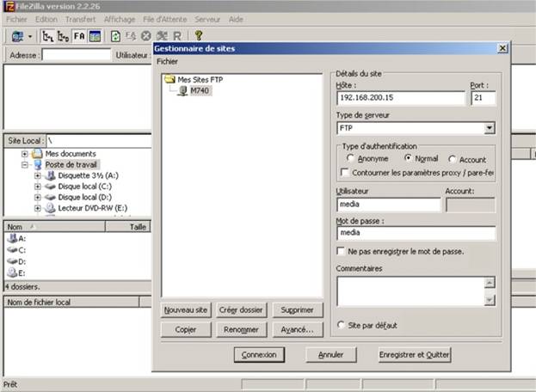Toggle the local directory tree view icon
This screenshot has height=392, width=536.
(x=47, y=36)
